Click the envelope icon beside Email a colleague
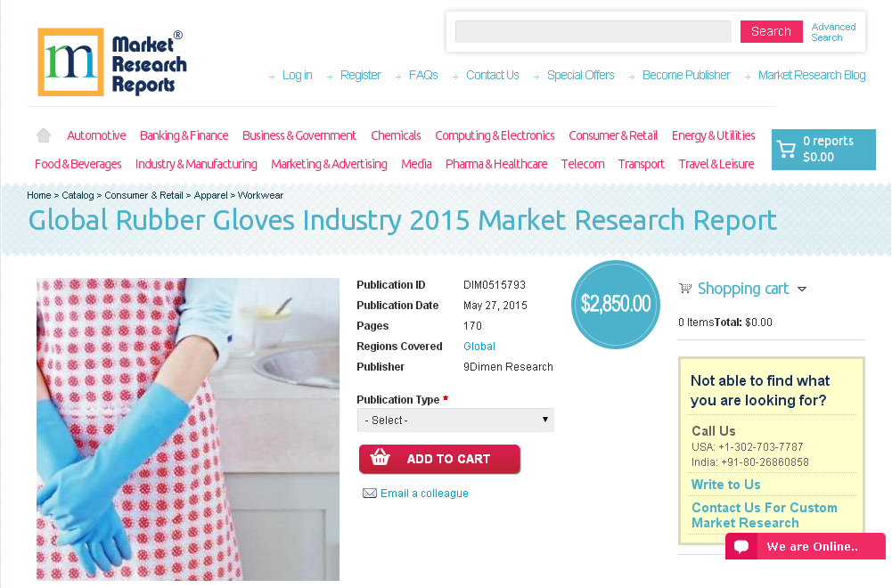 (x=369, y=493)
